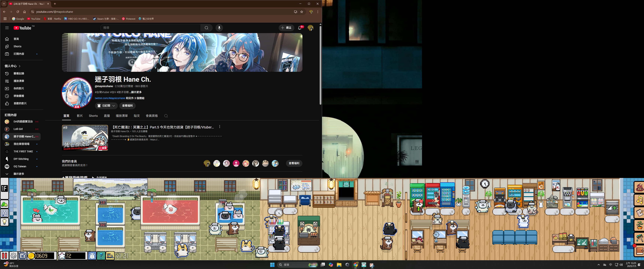Switch to 會員資格 channel tab
Image resolution: width=644 pixels, height=269 pixels.
tap(152, 116)
